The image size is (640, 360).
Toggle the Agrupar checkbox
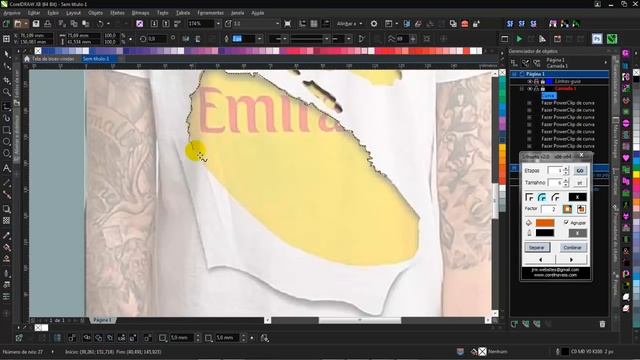click(x=566, y=222)
